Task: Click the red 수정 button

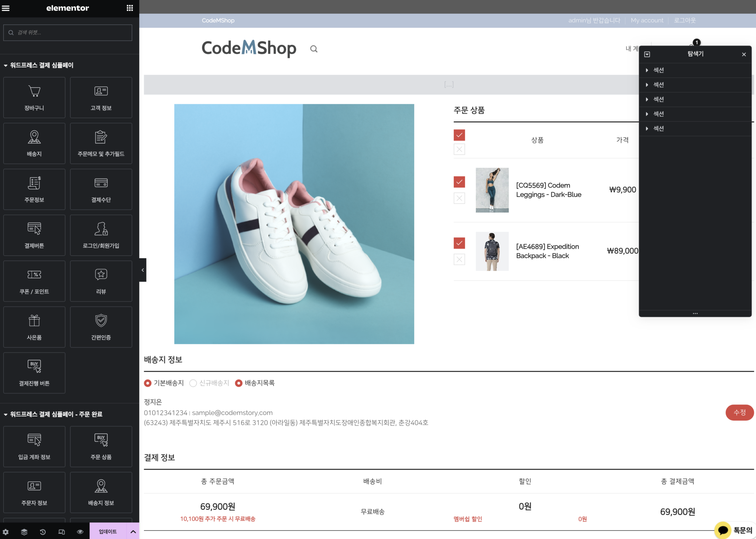Action: [x=739, y=412]
